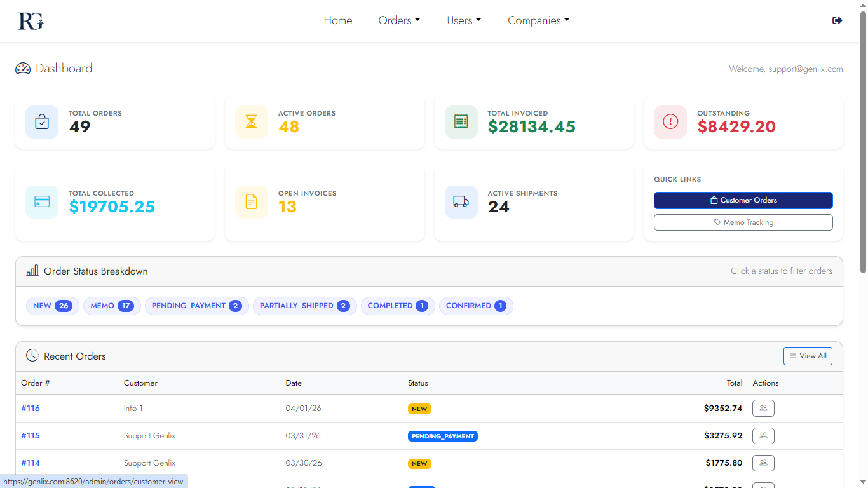Screen dimensions: 868x488
Task: Click View All in Recent Orders
Action: [808, 356]
